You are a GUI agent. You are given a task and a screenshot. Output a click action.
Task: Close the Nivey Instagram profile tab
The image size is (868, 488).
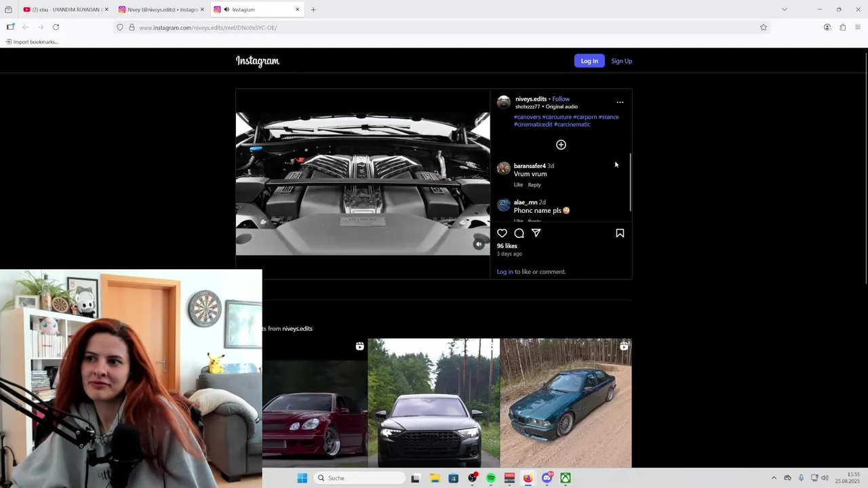(x=202, y=9)
